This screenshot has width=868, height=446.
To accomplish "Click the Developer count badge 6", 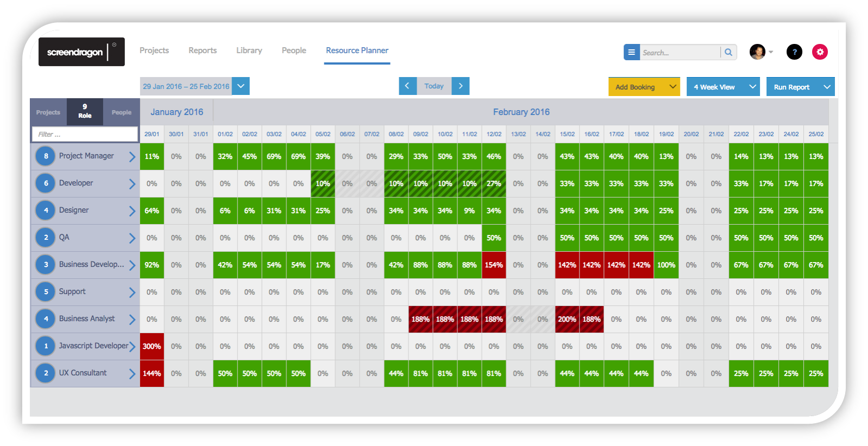I will click(x=46, y=183).
